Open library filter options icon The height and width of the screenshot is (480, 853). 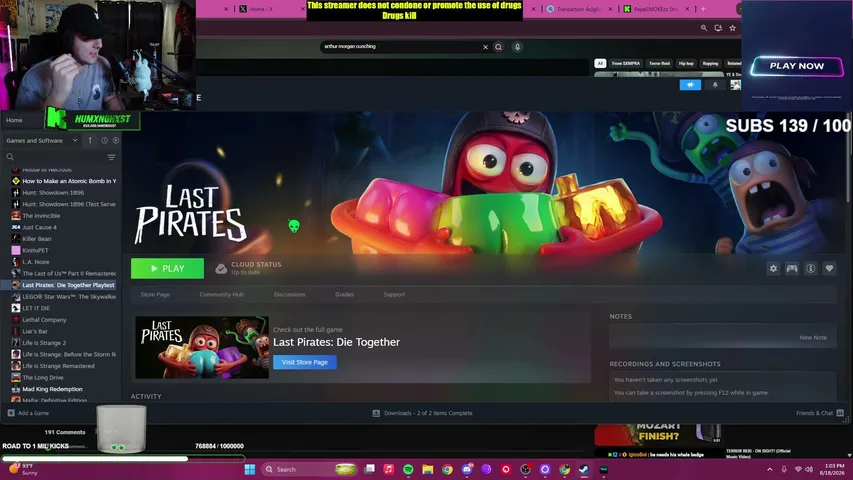pyautogui.click(x=111, y=157)
